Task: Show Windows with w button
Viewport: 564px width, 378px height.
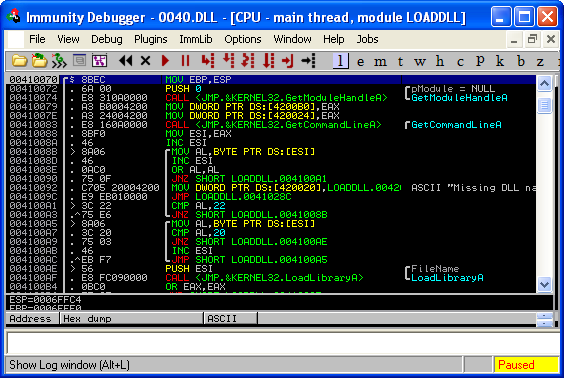Action: coord(420,62)
